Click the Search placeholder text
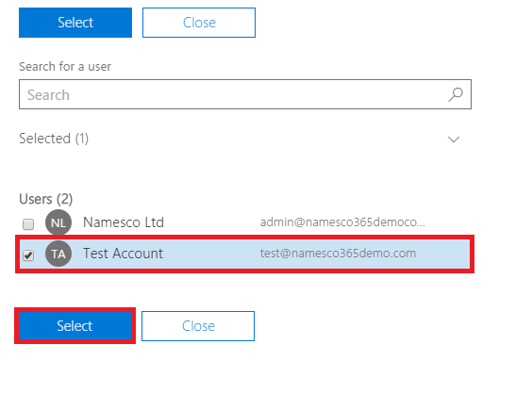 tap(48, 95)
